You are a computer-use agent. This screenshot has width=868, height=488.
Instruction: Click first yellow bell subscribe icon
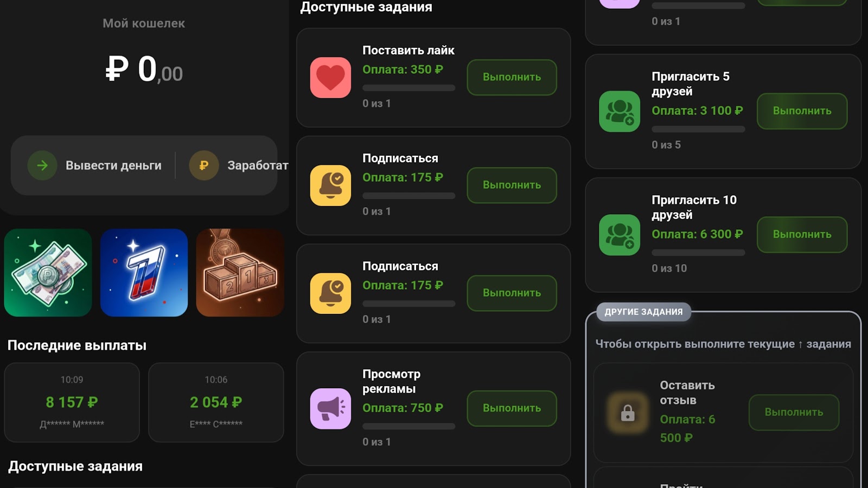[x=330, y=185]
